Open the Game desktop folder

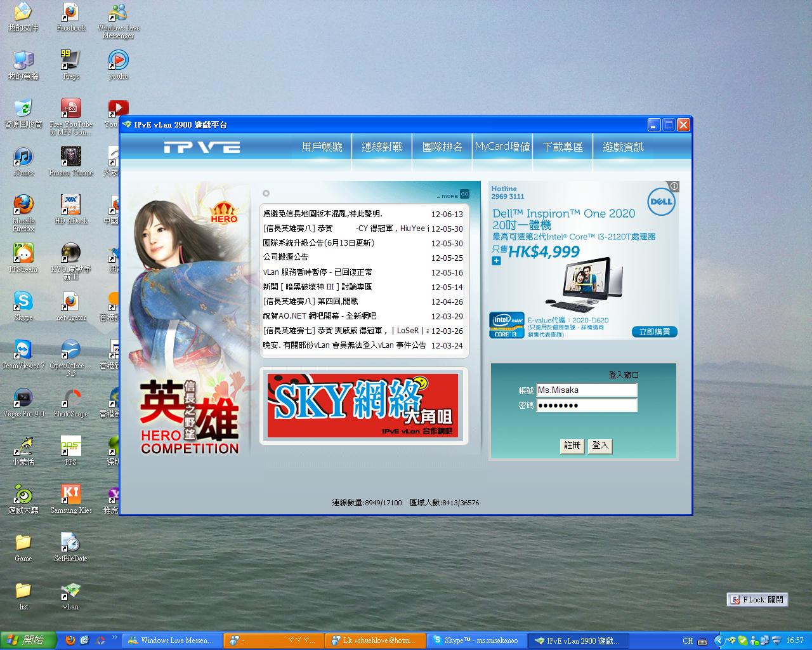tap(23, 548)
